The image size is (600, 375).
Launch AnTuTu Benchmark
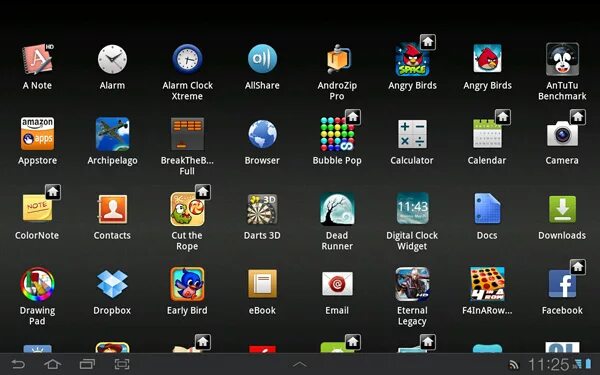click(x=562, y=59)
